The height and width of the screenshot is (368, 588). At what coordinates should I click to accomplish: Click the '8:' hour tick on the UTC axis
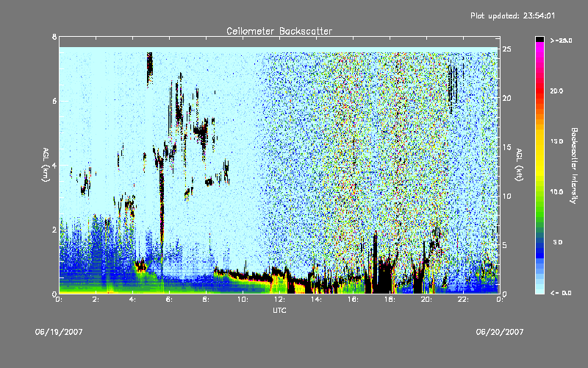click(207, 300)
